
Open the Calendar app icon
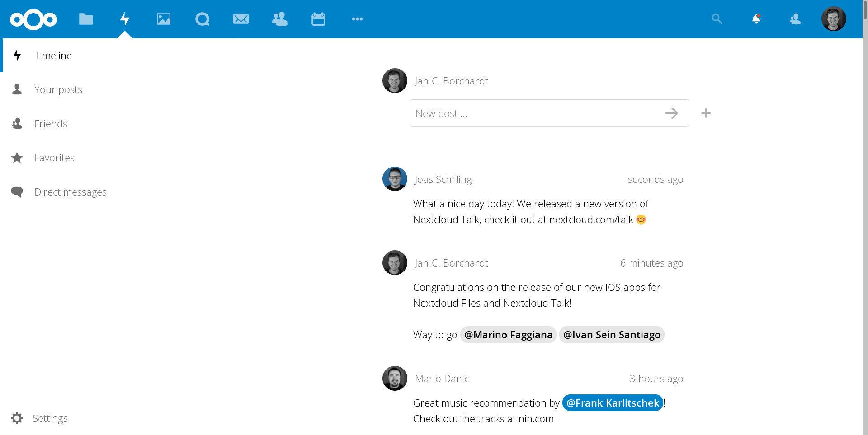(x=318, y=19)
